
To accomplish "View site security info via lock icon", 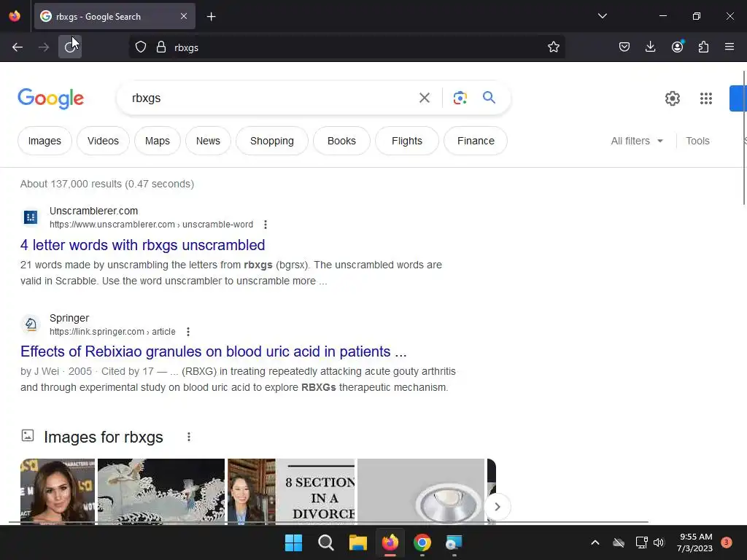I will pos(161,47).
